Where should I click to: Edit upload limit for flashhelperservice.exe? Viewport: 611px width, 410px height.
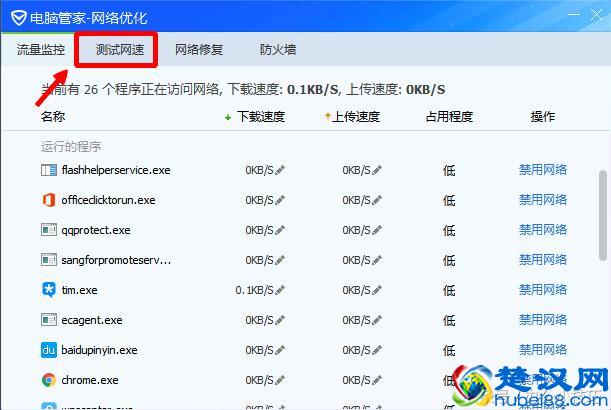pos(377,170)
